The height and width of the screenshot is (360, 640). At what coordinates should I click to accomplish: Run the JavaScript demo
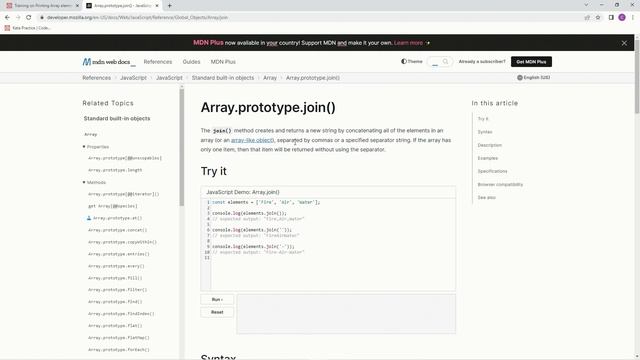click(x=217, y=300)
